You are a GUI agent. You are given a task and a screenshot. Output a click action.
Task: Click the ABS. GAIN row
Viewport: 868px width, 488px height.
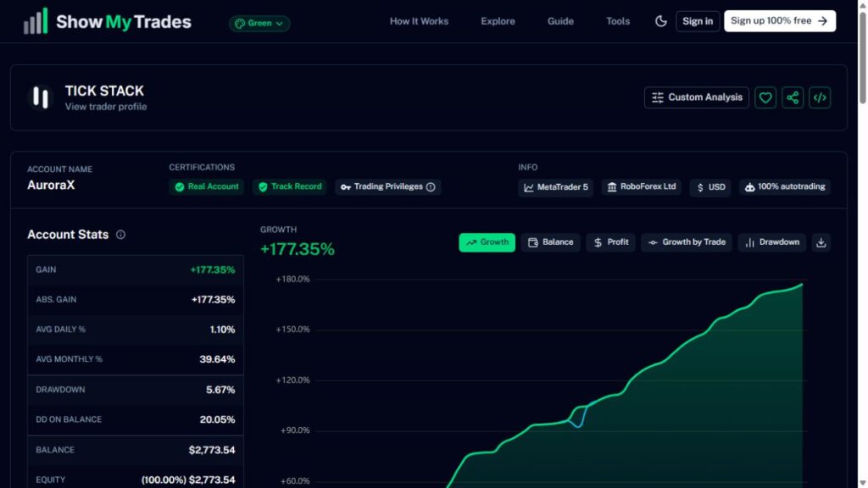(136, 299)
